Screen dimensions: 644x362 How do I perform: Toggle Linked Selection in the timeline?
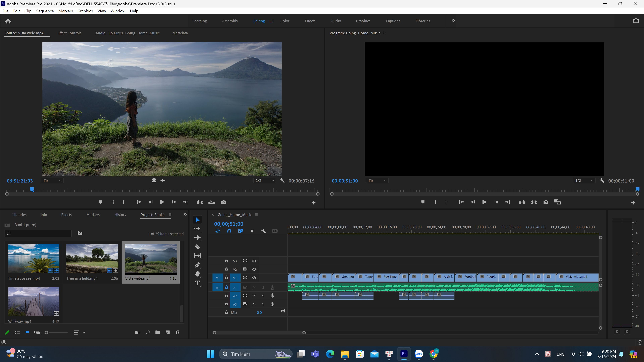[240, 231]
